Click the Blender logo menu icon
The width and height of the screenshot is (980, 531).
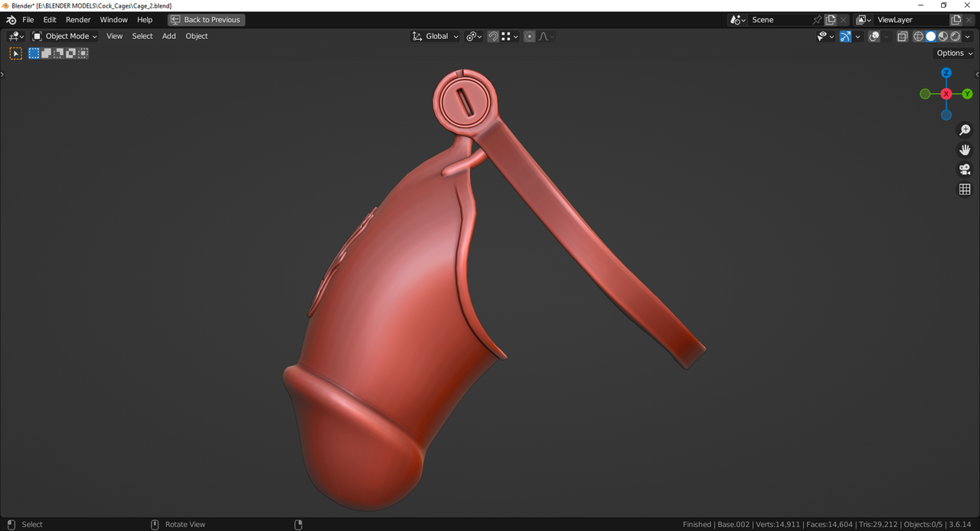11,20
